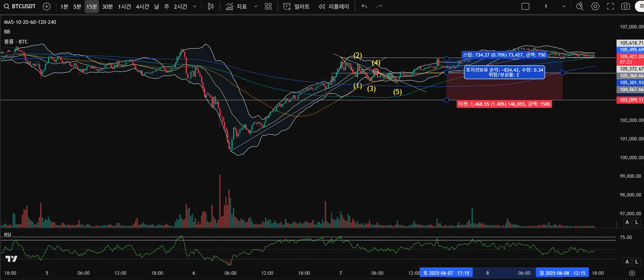Take a chart snapshot with camera icon
The height and width of the screenshot is (280, 644).
coord(626,6)
